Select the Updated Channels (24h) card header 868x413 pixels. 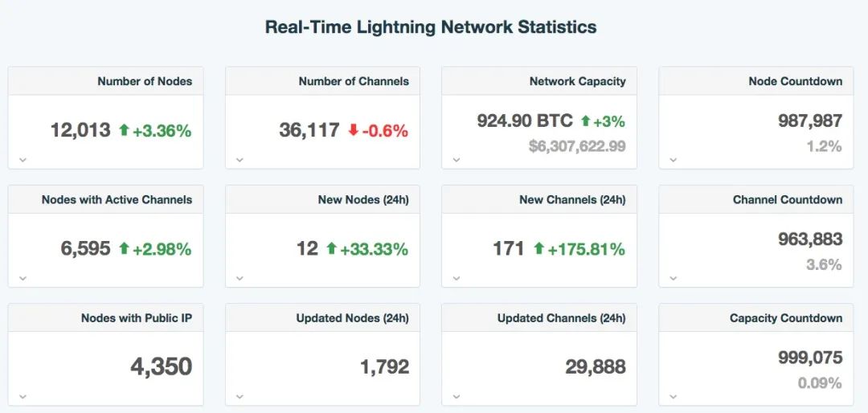pos(561,318)
